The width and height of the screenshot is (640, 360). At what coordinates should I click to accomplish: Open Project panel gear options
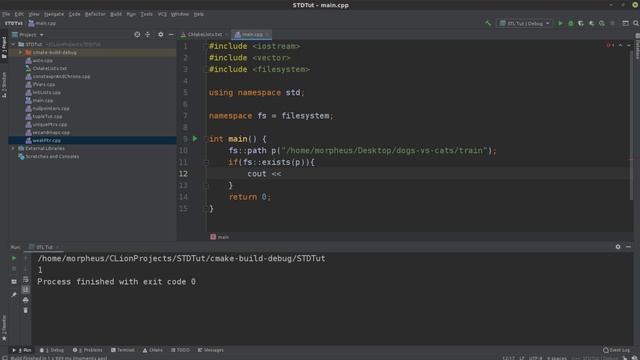[x=161, y=35]
